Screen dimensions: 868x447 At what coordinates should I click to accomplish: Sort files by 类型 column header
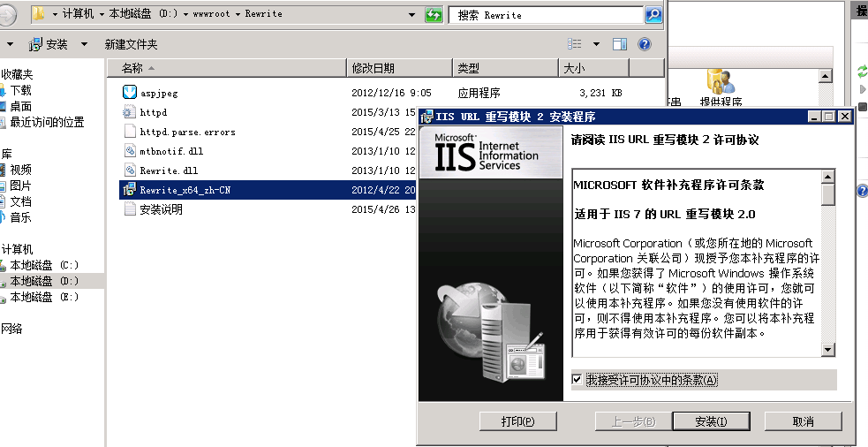pos(505,68)
